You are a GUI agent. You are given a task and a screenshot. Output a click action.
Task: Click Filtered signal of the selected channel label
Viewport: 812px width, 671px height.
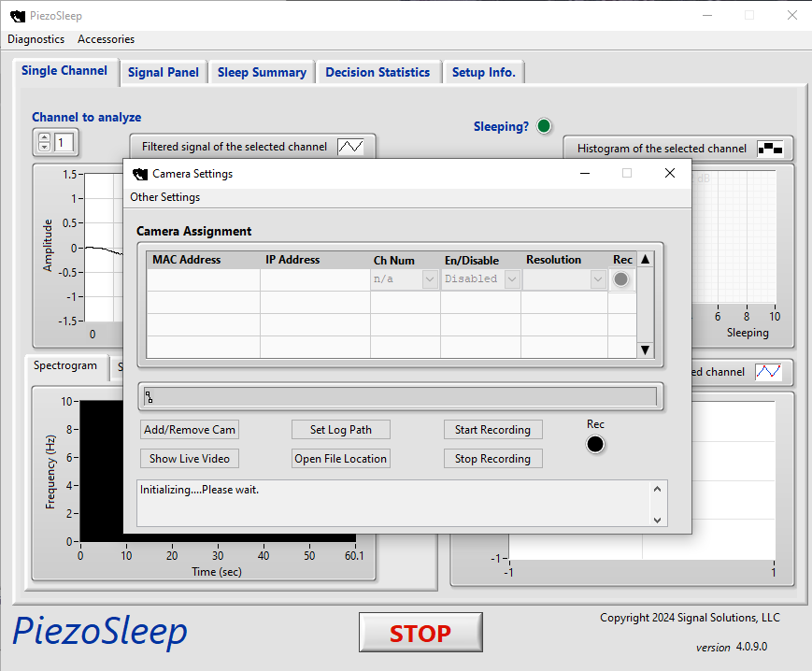coord(235,147)
